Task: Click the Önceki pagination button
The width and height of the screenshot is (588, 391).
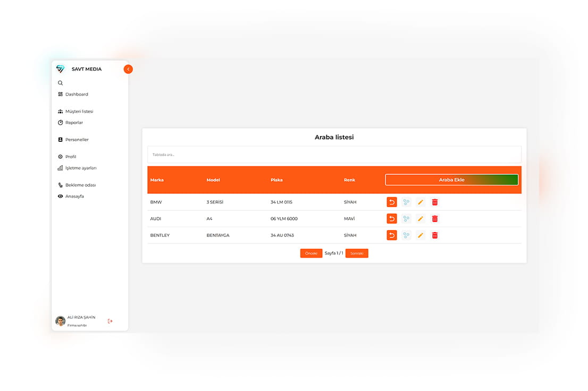Action: click(x=311, y=253)
